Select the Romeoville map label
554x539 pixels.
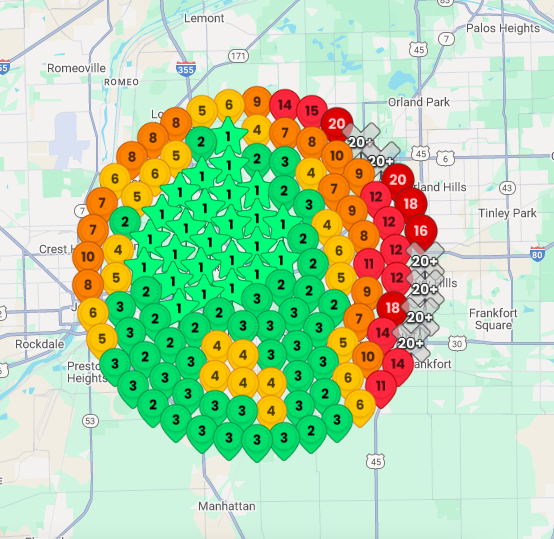[x=76, y=68]
